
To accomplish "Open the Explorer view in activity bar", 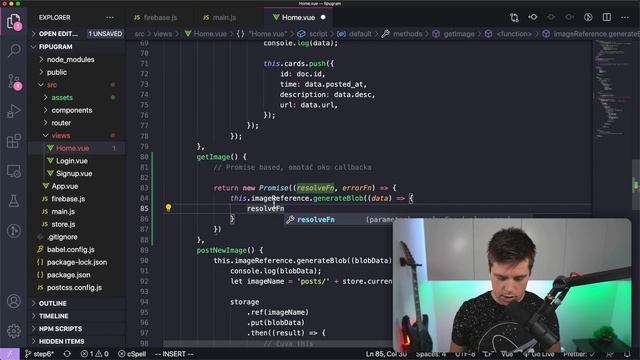I will [14, 21].
